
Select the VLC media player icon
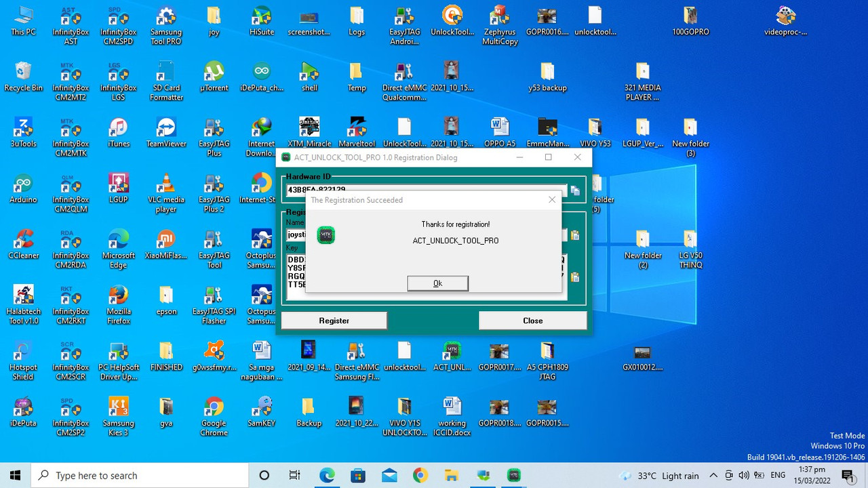pos(166,194)
